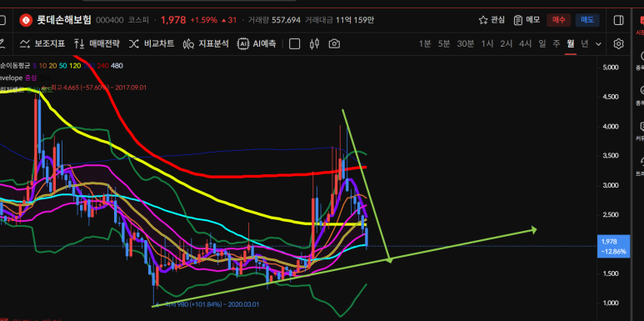Switch to 30분 timeframe
Image resolution: width=644 pixels, height=321 pixels.
tap(466, 44)
